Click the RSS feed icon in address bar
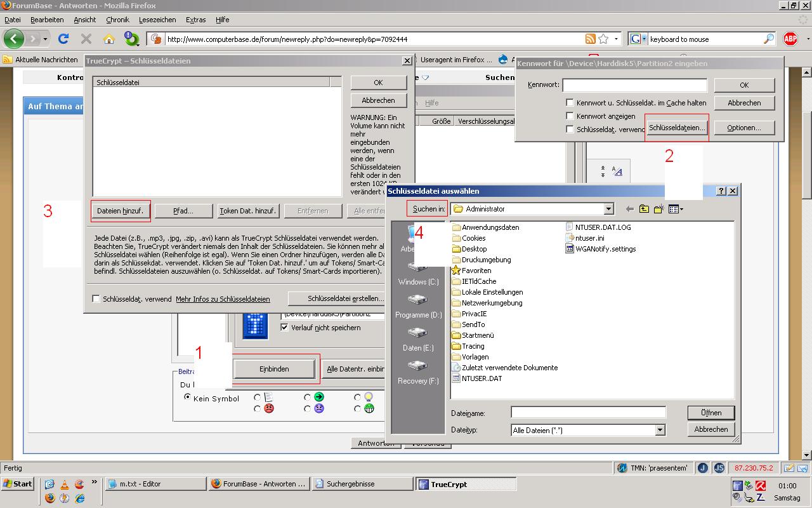812x508 pixels. tap(590, 39)
